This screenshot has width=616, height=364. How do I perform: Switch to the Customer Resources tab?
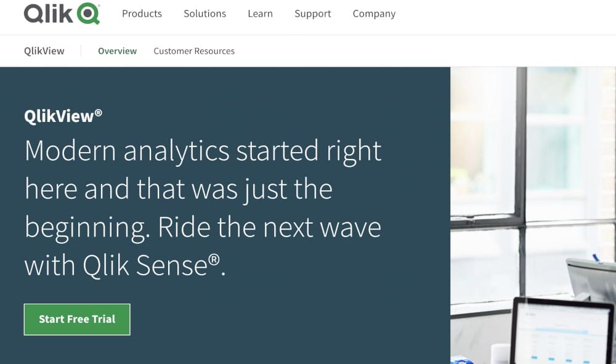[x=194, y=51]
